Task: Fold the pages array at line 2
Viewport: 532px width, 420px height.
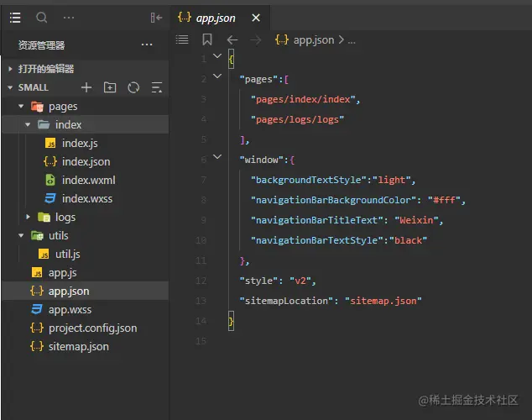Action: tap(217, 76)
